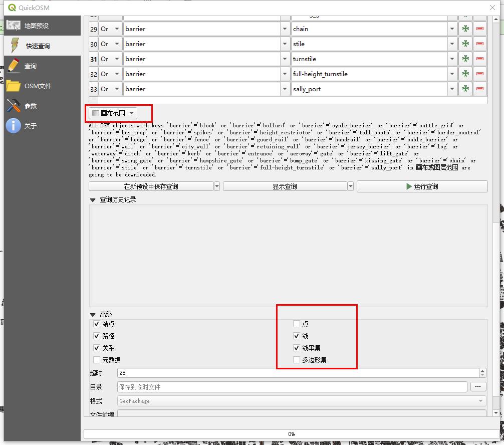Open the OSM文件 tab
Image resolution: width=504 pixels, height=445 pixels.
coord(42,86)
